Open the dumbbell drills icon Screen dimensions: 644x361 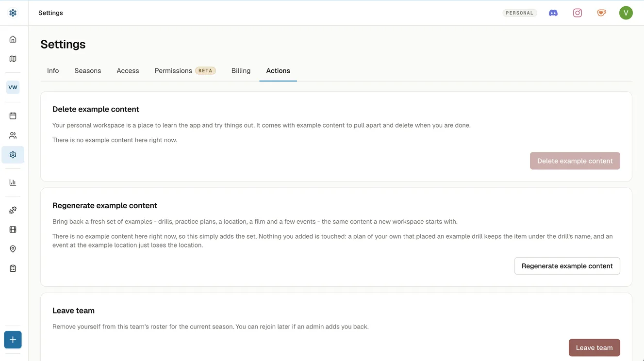click(x=13, y=210)
